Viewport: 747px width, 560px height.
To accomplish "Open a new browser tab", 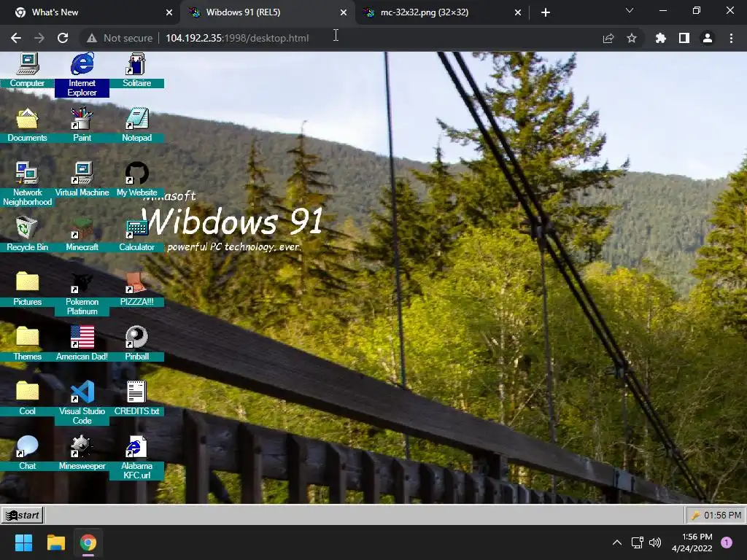I will tap(546, 13).
